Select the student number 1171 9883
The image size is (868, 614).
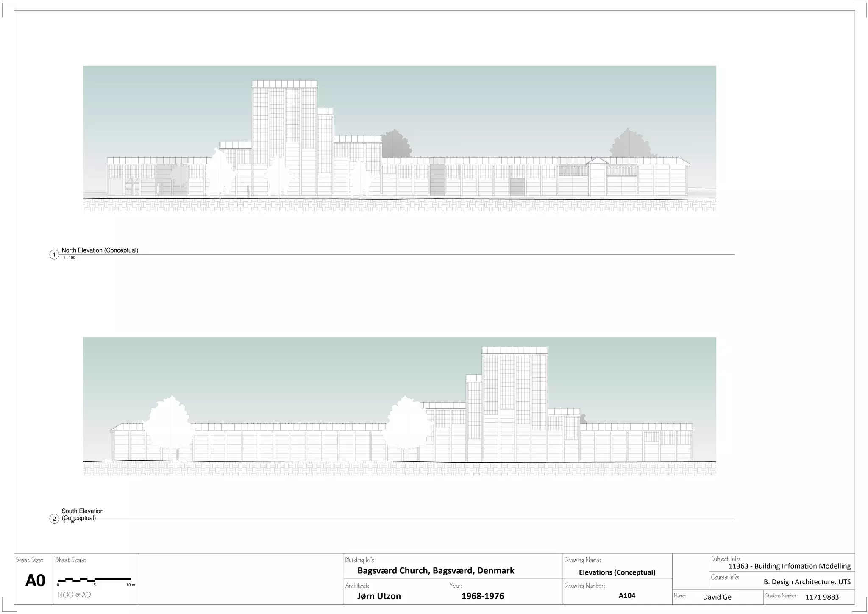(822, 597)
